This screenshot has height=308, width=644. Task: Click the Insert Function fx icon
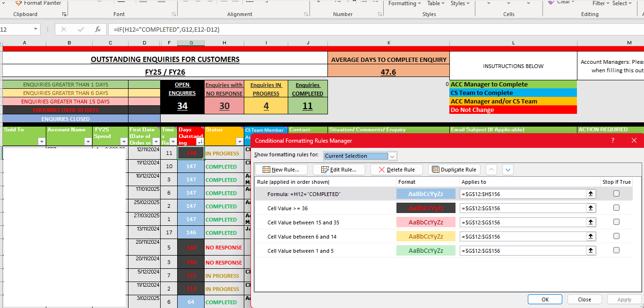pyautogui.click(x=98, y=29)
